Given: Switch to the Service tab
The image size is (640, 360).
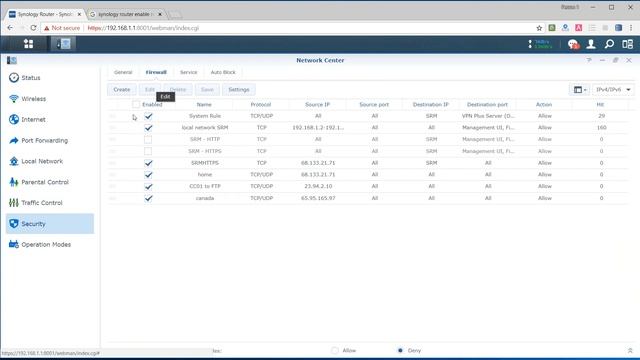Looking at the screenshot, I should (x=189, y=72).
